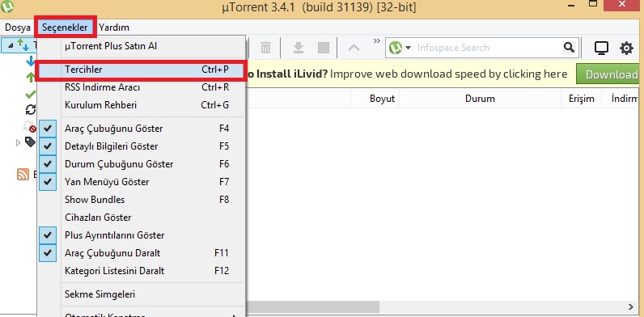Click the Durum column header
This screenshot has height=317, width=644.
point(480,99)
